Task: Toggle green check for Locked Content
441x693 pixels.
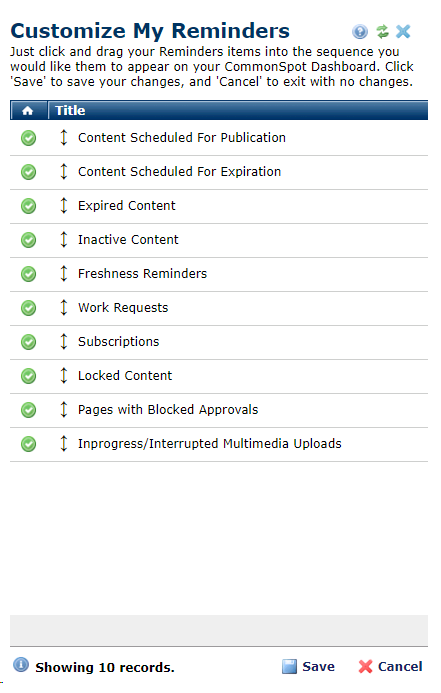Action: click(29, 376)
